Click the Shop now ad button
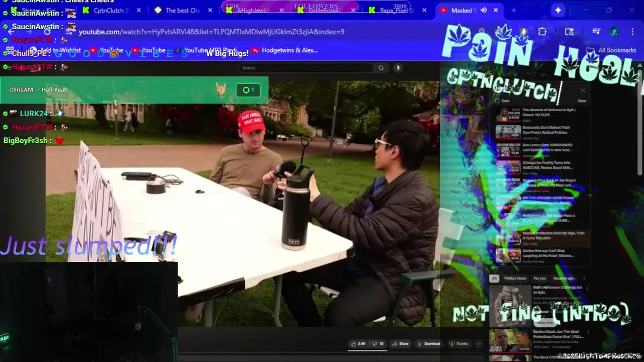This screenshot has width=644, height=362. click(x=545, y=322)
